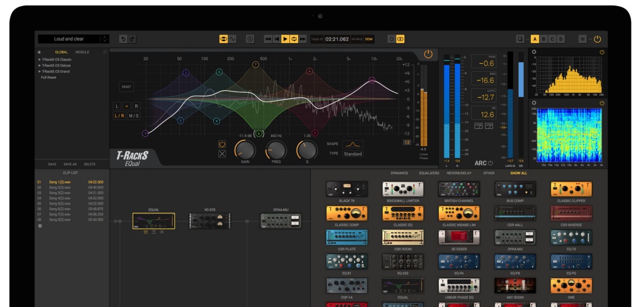Remove the EQUAL module with the X icon
Image resolution: width=644 pixels, height=307 pixels.
point(162,232)
